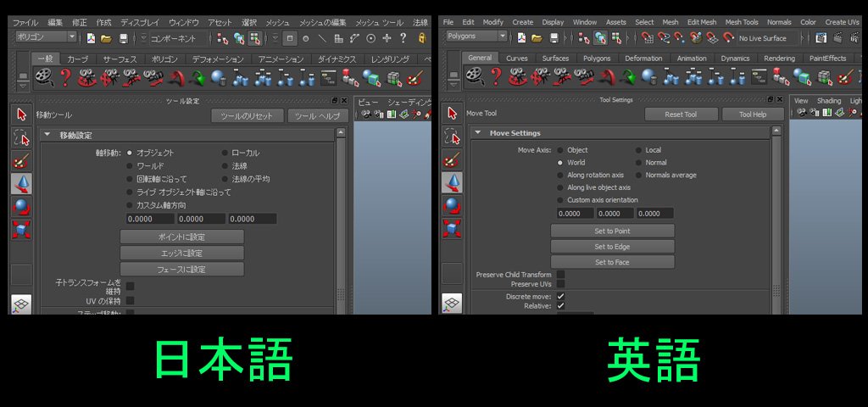868x407 pixels.
Task: Click arrow Select tool in Japanese window toolbox
Action: pyautogui.click(x=21, y=114)
